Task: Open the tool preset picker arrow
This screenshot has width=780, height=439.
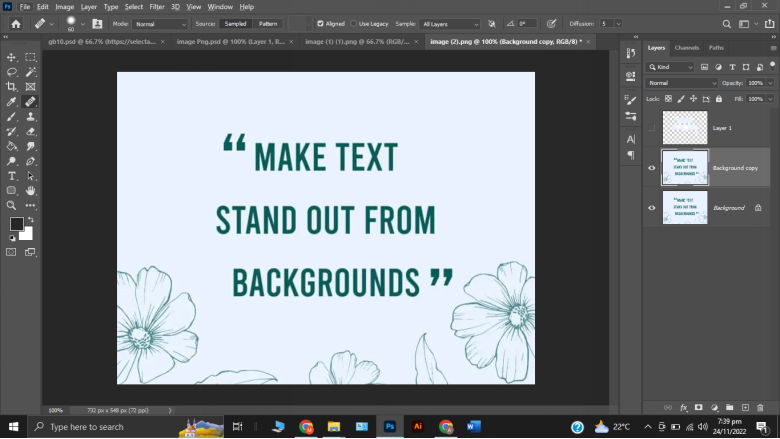Action: tap(51, 24)
